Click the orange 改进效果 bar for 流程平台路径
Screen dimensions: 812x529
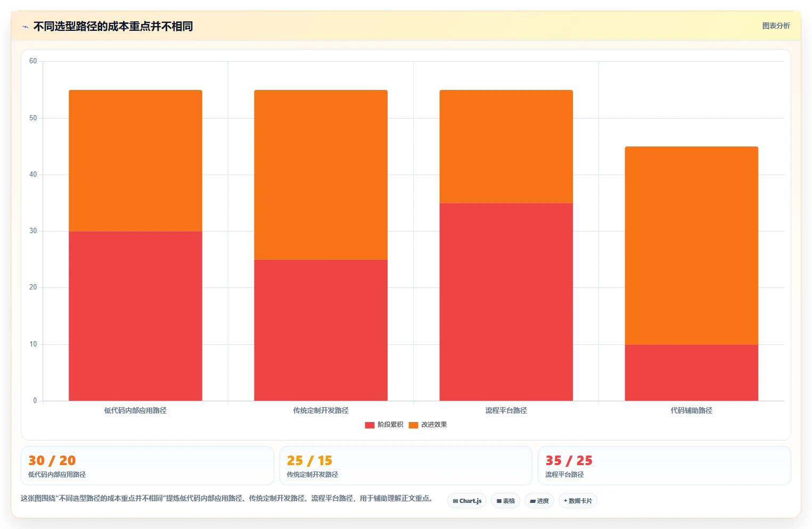[506, 146]
